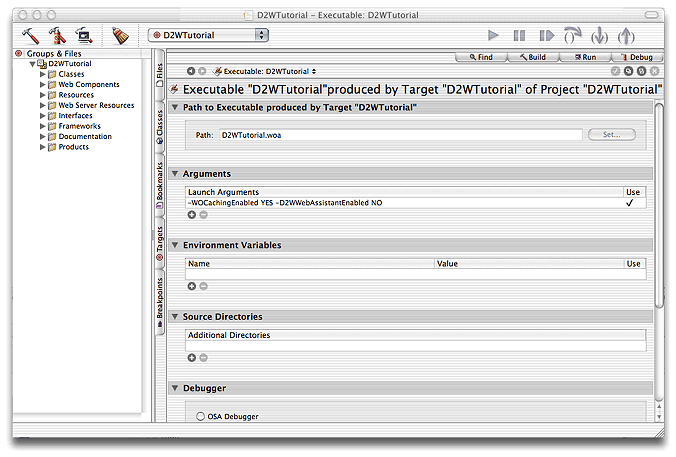
Task: Add an environment variable with plus button
Action: (192, 285)
